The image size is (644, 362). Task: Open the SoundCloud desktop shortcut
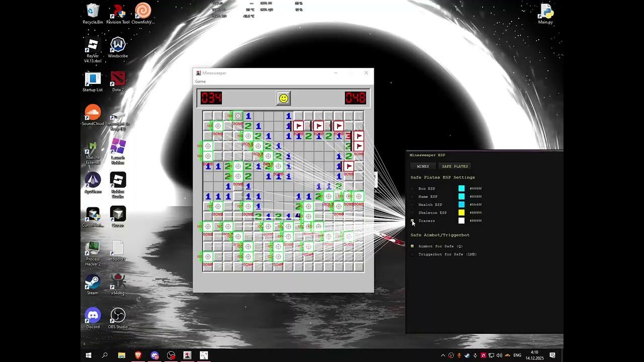(93, 115)
